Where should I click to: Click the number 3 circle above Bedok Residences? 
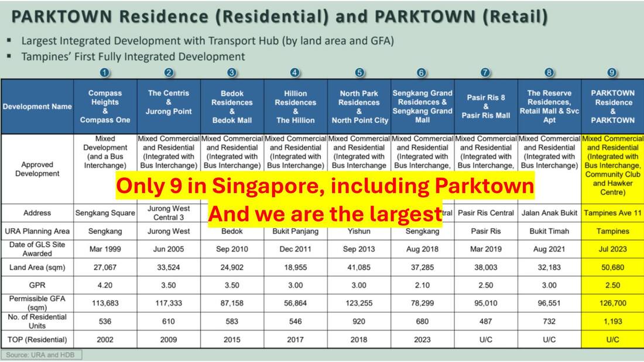pyautogui.click(x=232, y=73)
